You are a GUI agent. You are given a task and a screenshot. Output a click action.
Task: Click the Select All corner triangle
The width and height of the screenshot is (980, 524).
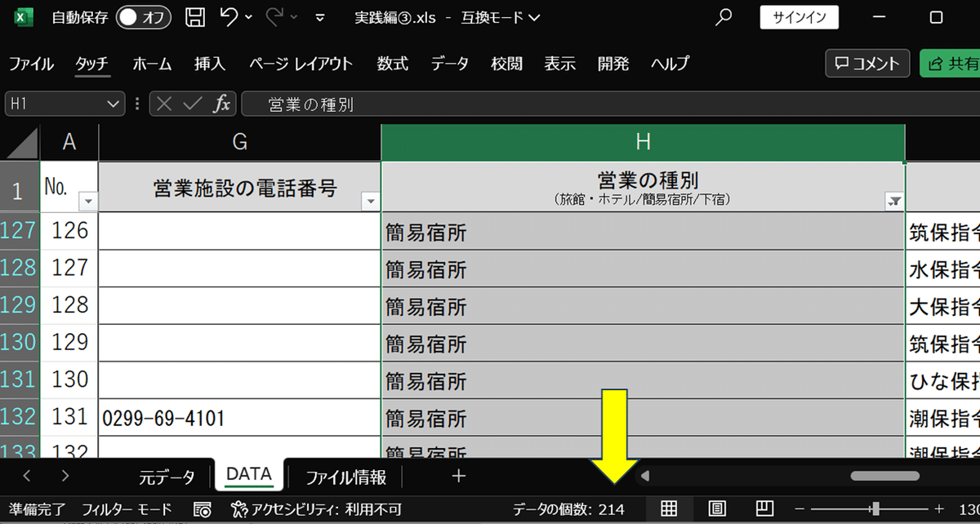[20, 143]
